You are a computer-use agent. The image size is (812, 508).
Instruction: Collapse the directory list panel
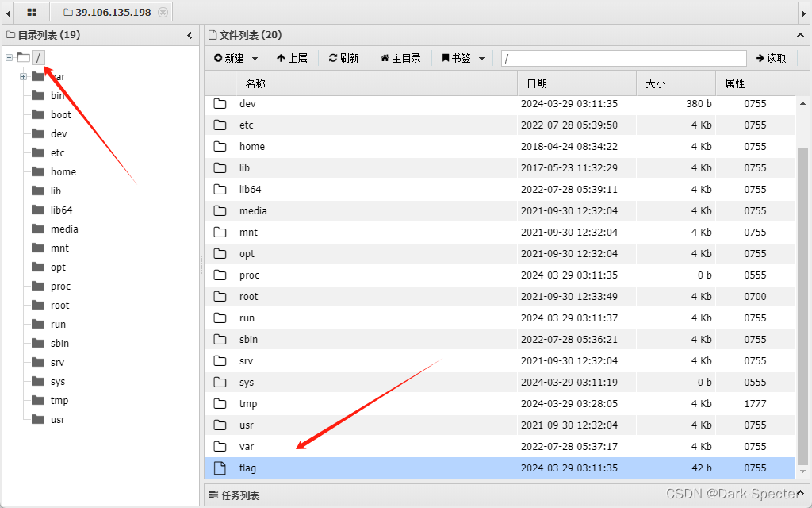(x=190, y=35)
